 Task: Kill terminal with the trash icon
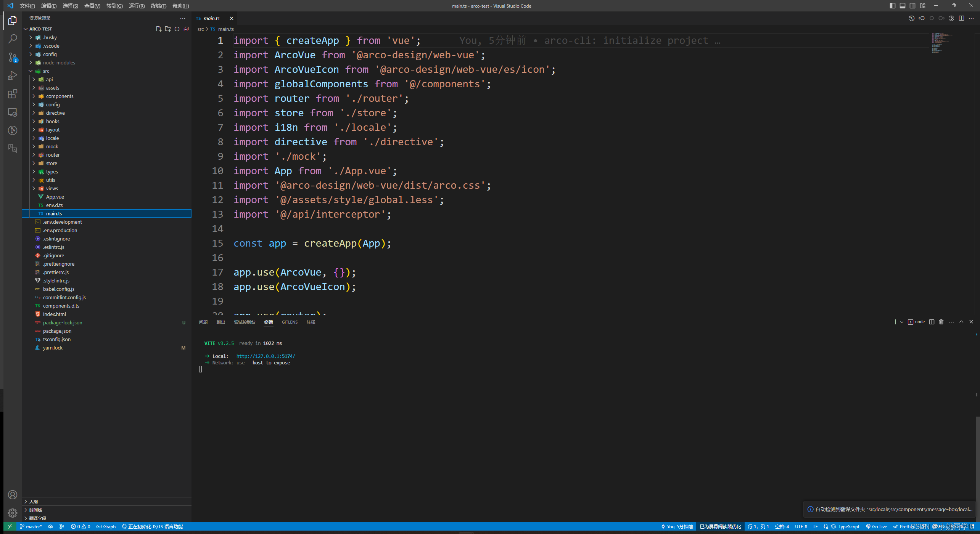tap(941, 322)
